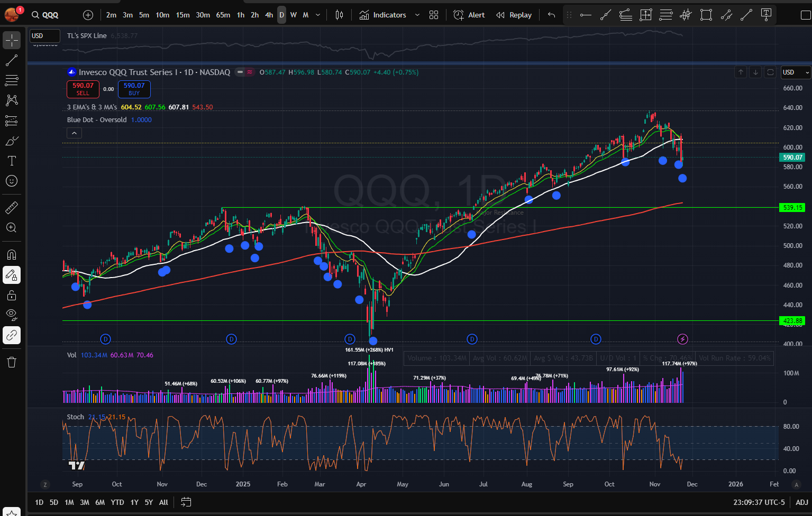Open the QQQ symbol search box
The image size is (812, 516).
point(45,15)
